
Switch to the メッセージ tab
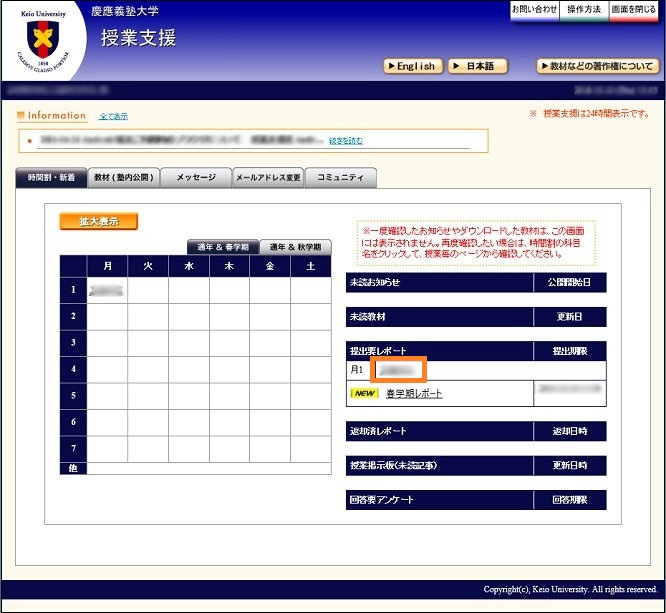196,178
